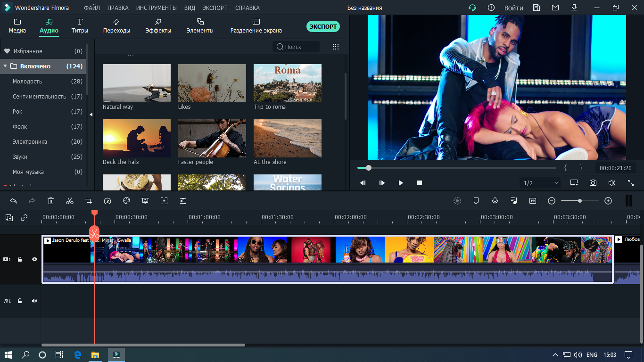
Task: Select the Faster people audio thumbnail
Action: tap(212, 138)
